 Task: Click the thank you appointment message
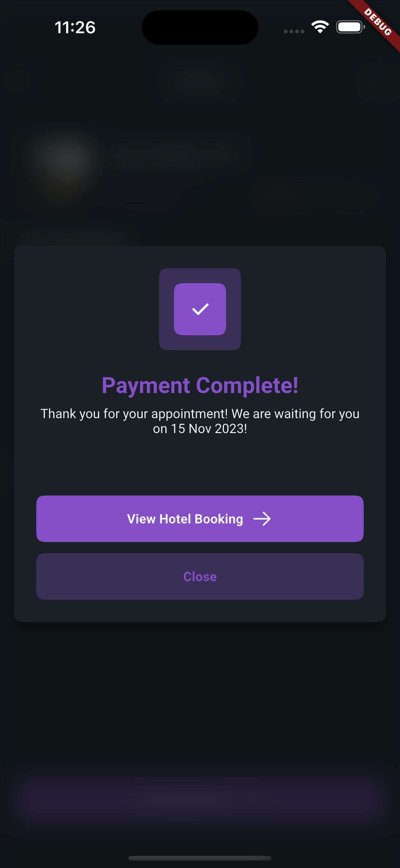click(x=200, y=414)
